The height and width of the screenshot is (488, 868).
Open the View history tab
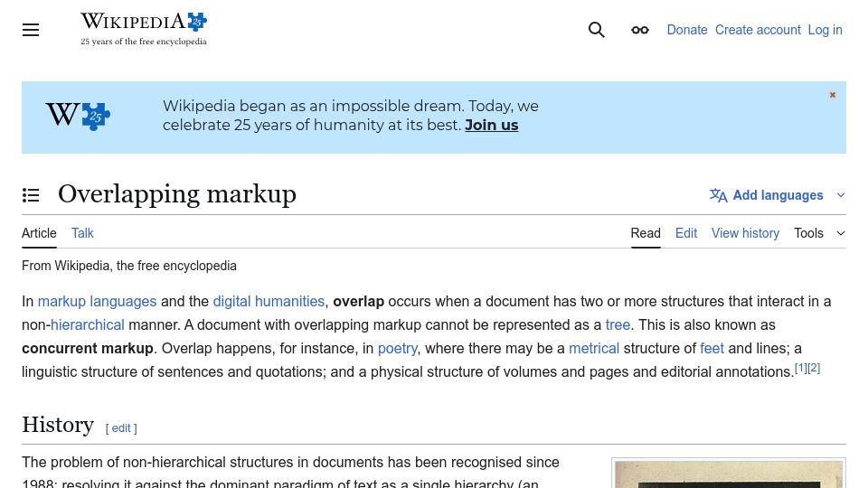coord(745,233)
